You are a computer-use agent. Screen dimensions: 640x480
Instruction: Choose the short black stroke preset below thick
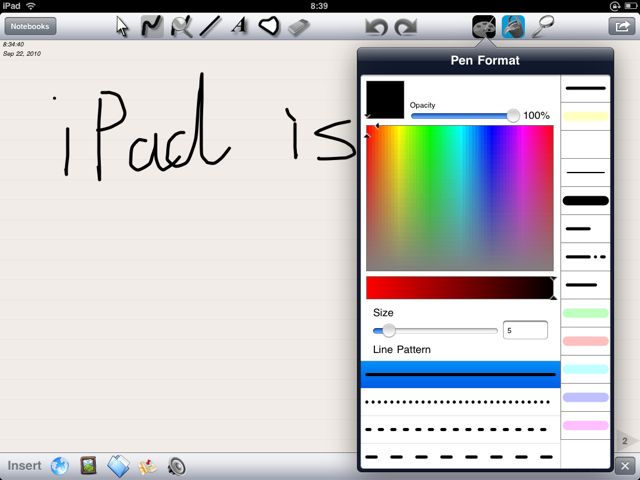[585, 229]
